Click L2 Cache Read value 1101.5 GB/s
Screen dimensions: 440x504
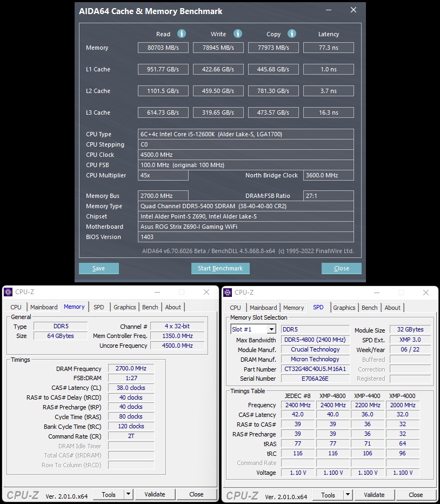163,91
